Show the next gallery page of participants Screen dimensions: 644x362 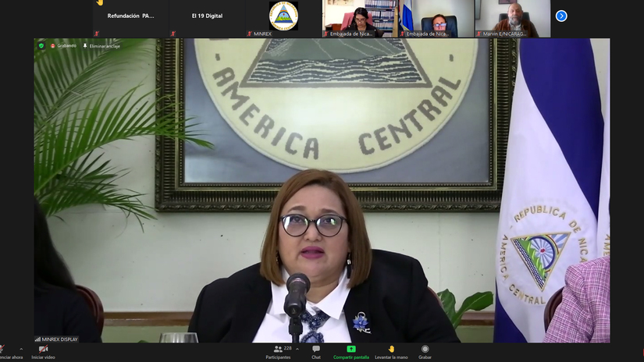point(561,16)
